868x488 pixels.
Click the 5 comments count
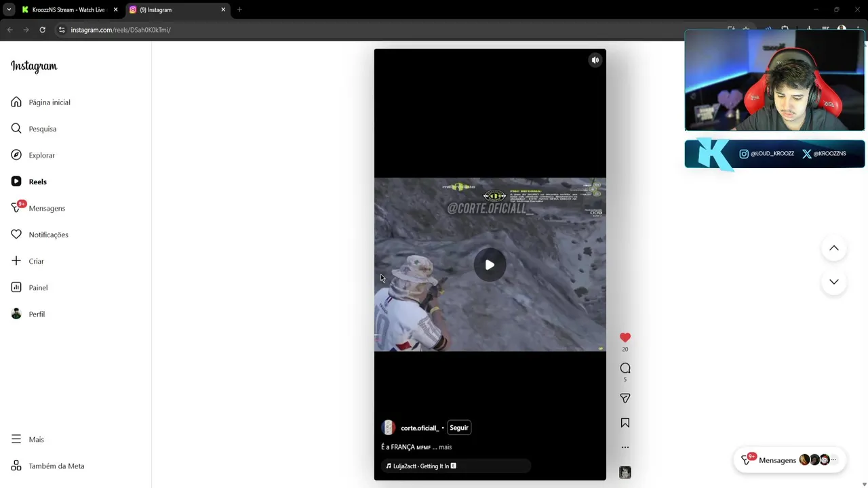[x=625, y=380]
